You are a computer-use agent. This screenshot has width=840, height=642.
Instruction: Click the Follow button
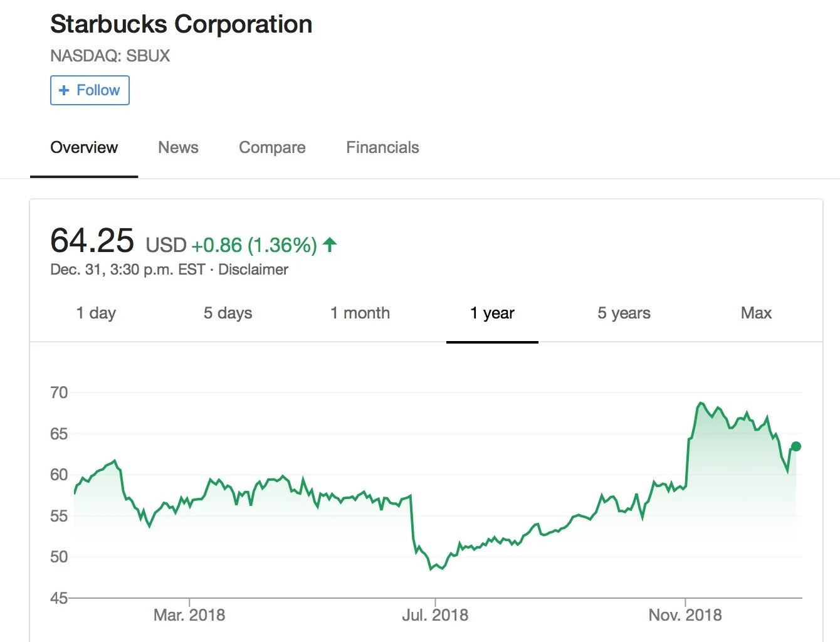[90, 90]
